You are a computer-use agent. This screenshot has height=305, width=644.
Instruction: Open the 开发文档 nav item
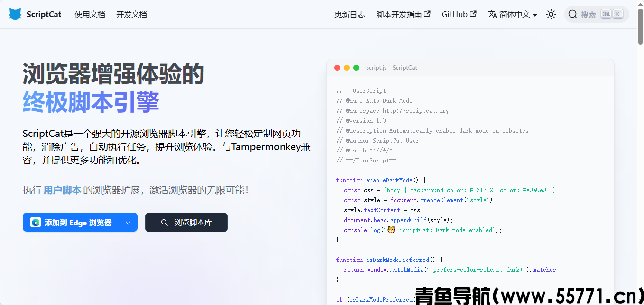coord(131,14)
